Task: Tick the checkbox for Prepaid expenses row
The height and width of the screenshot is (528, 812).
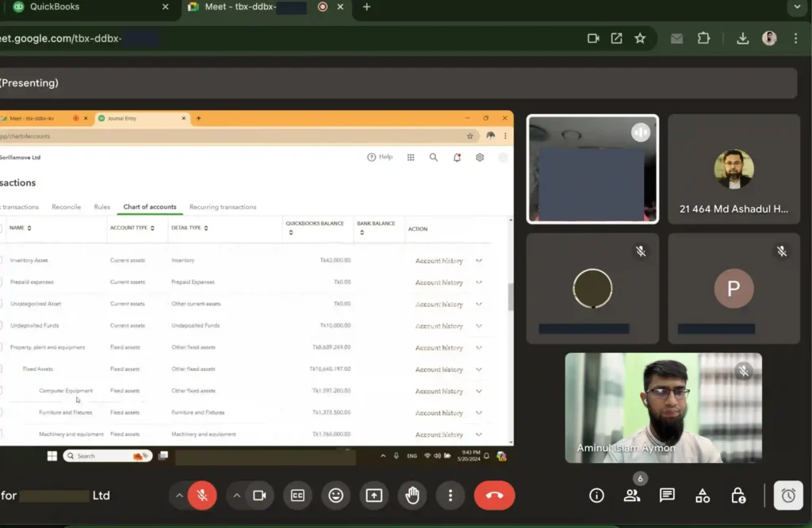Action: coord(1,282)
